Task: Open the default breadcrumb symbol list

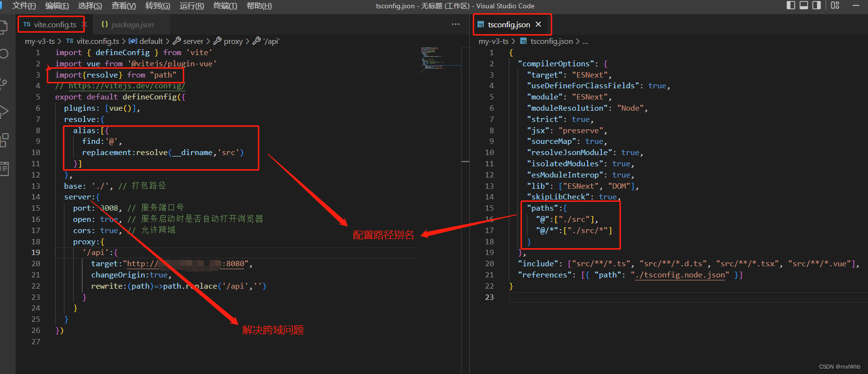Action: [x=151, y=41]
